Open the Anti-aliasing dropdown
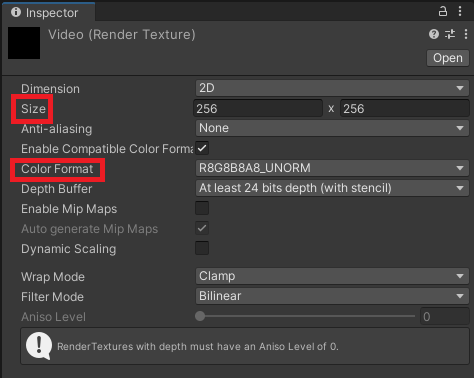Image resolution: width=474 pixels, height=378 pixels. [332, 128]
